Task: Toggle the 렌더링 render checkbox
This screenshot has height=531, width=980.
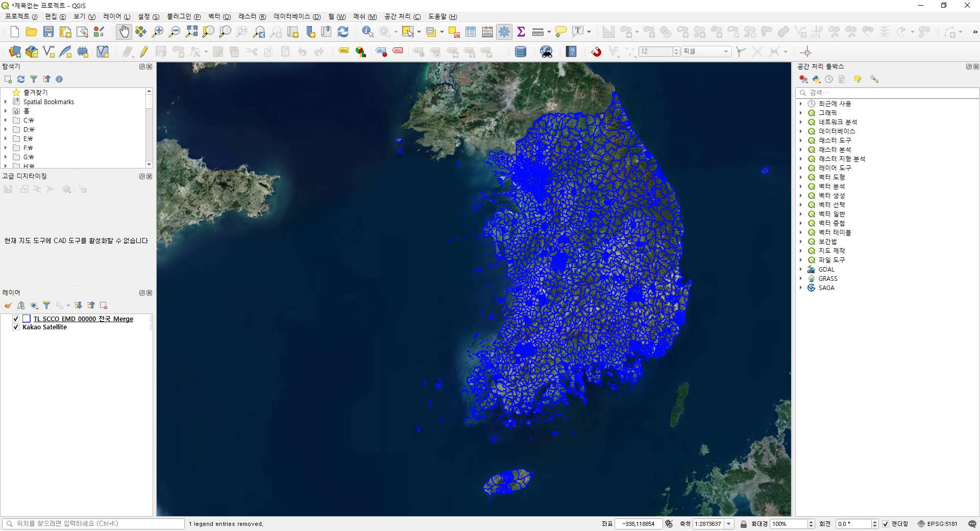Action: [x=886, y=524]
